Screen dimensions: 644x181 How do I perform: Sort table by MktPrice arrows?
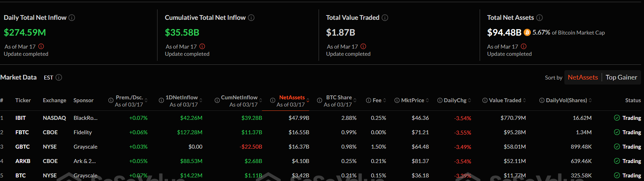[427, 100]
